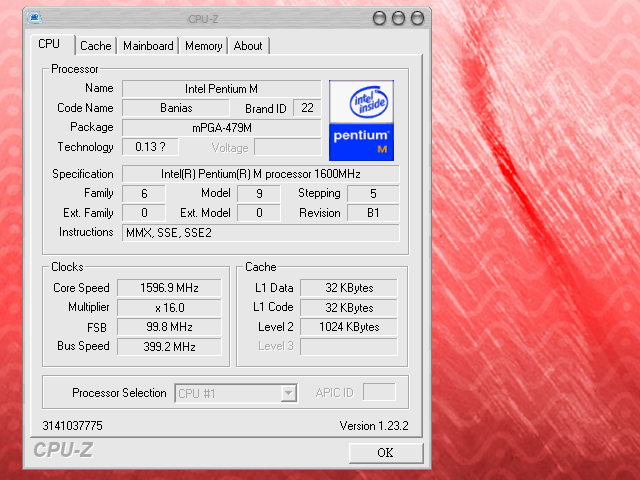Click the L1 Code 32 KBytes value

(x=349, y=307)
